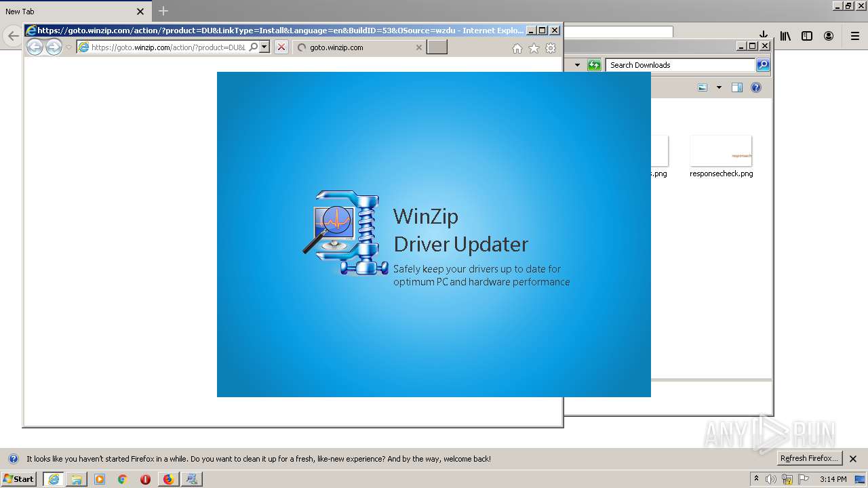Close the goto.winzip.com tab
This screenshot has height=488, width=868.
point(418,47)
